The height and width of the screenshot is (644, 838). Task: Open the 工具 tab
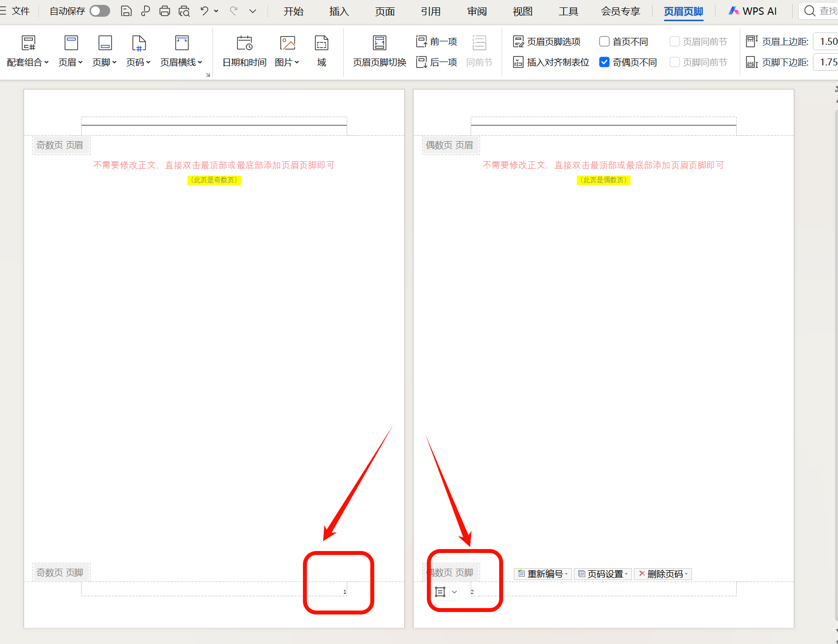tap(569, 11)
